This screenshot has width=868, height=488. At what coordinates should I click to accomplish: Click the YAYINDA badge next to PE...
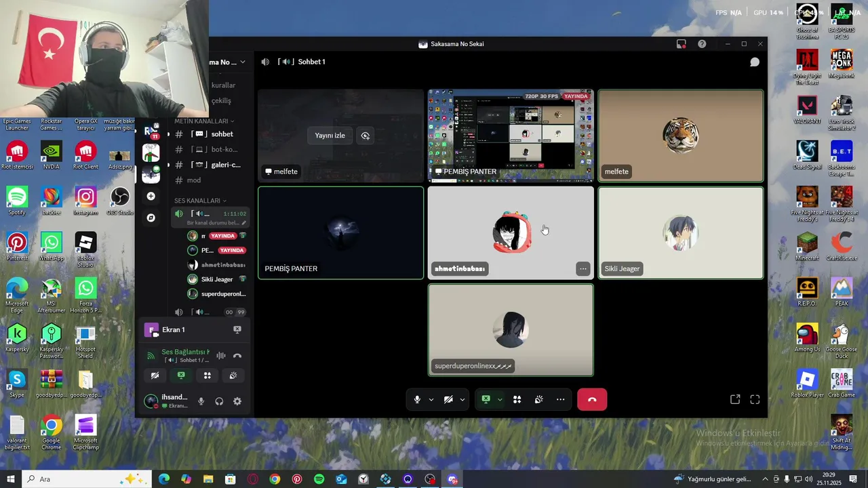[231, 250]
